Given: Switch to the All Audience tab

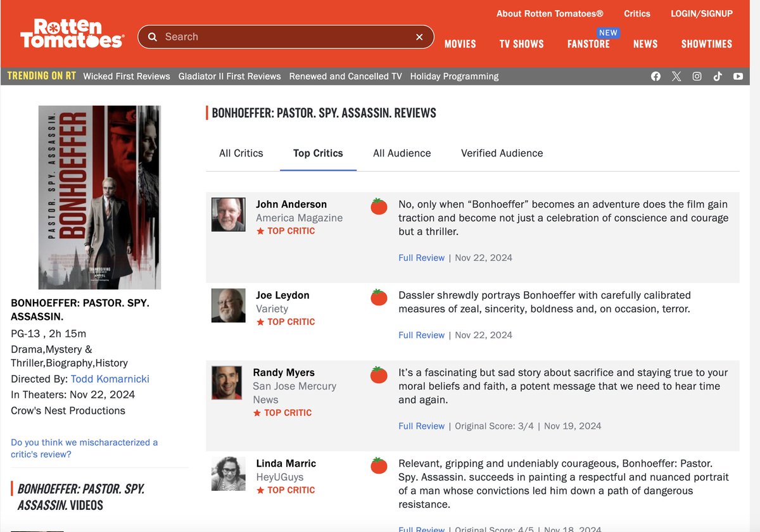Looking at the screenshot, I should [x=402, y=153].
